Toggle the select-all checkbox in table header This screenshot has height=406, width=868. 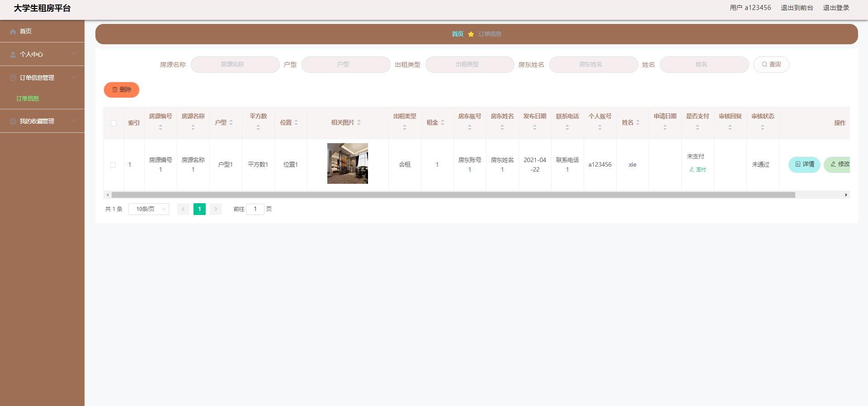click(113, 123)
